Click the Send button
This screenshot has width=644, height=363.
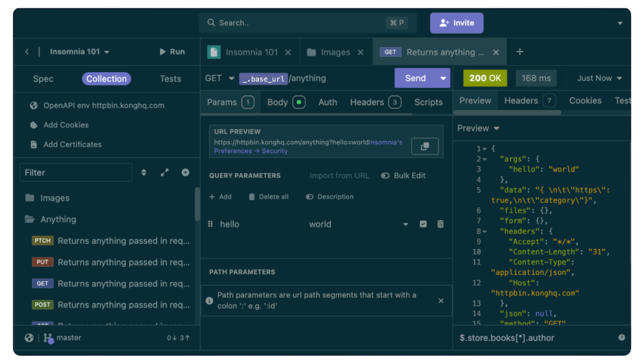(x=415, y=78)
